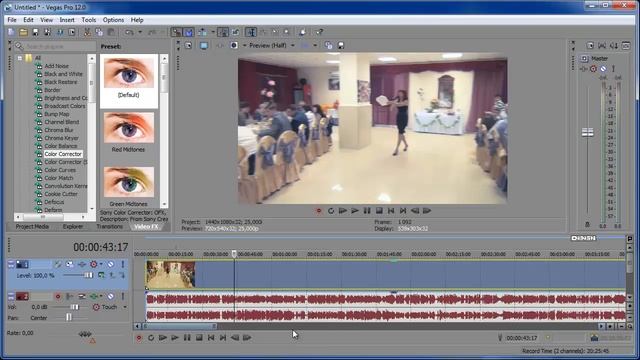Image resolution: width=640 pixels, height=360 pixels.
Task: Mute the video track
Action: pos(111,264)
